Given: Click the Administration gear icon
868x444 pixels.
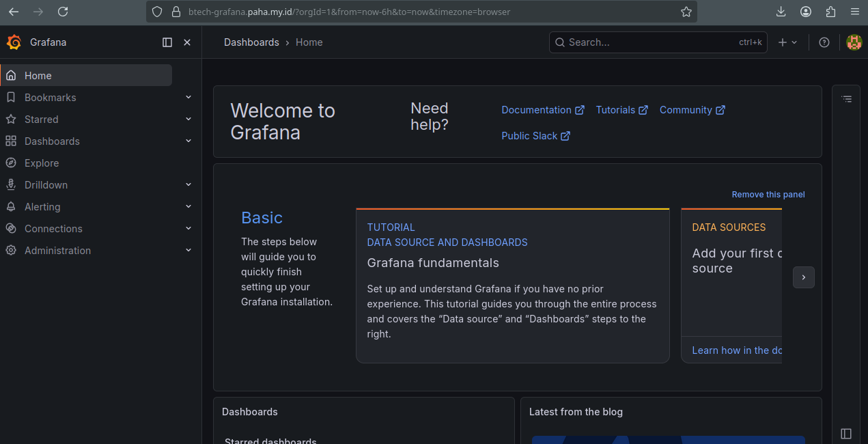Looking at the screenshot, I should [x=11, y=251].
